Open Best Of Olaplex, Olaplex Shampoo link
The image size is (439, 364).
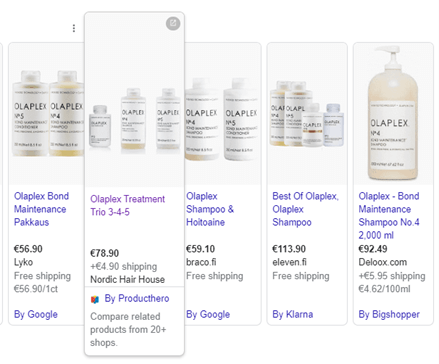coord(305,209)
